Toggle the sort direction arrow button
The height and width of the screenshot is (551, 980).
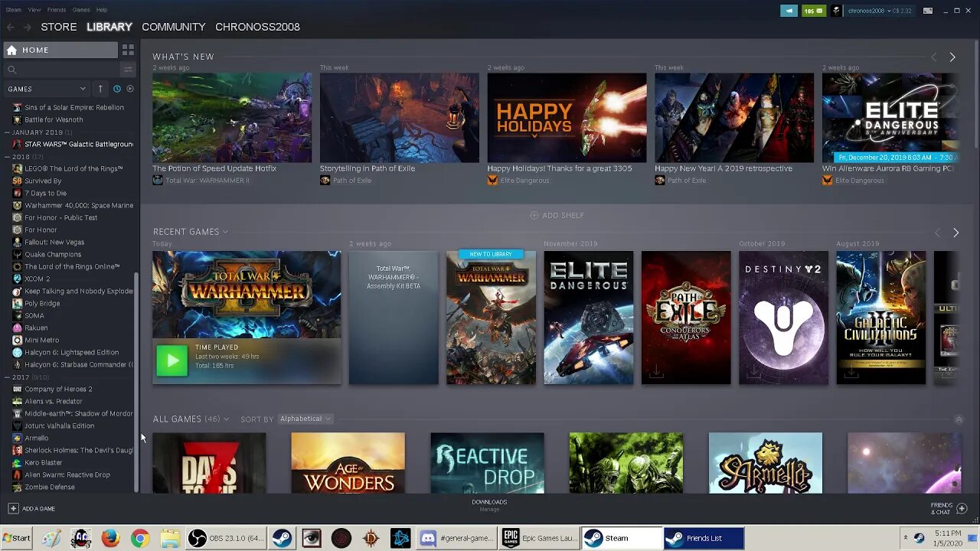[100, 89]
